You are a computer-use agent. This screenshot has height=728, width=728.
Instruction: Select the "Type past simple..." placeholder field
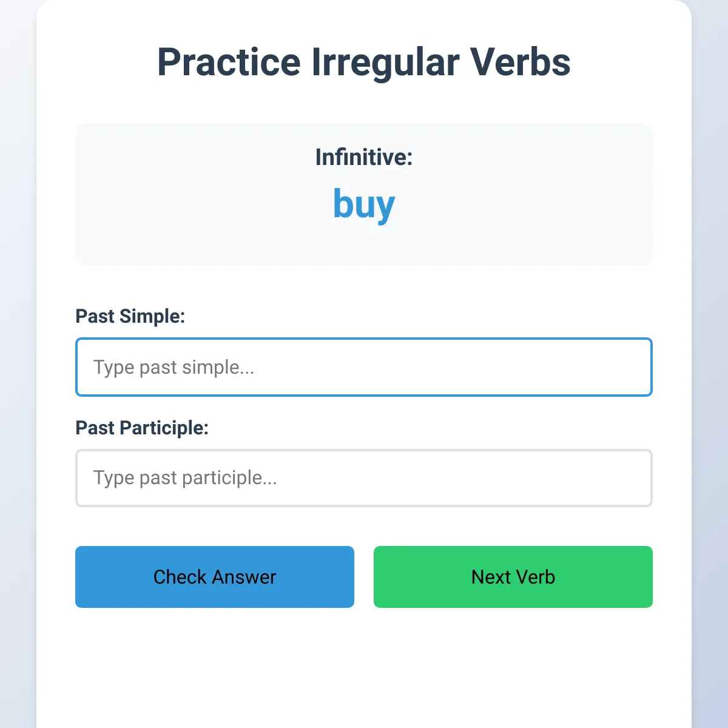364,367
